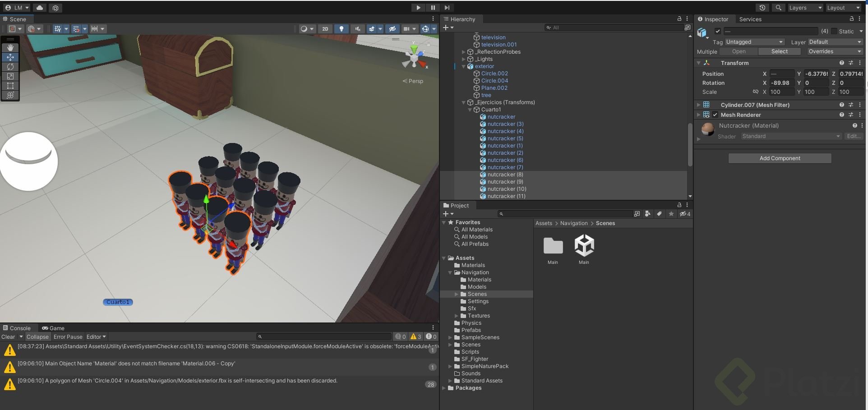The image size is (868, 410).
Task: Select nutcracker (5) in the Hierarchy
Action: click(505, 138)
